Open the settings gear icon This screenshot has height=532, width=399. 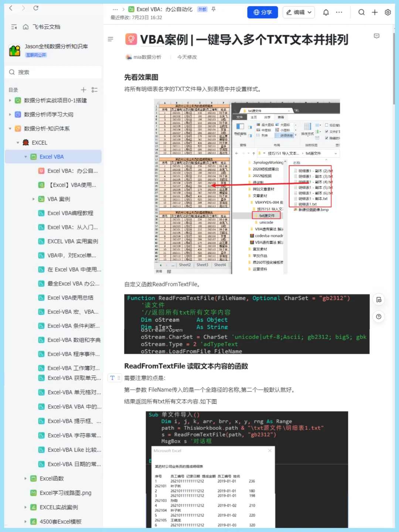click(388, 12)
